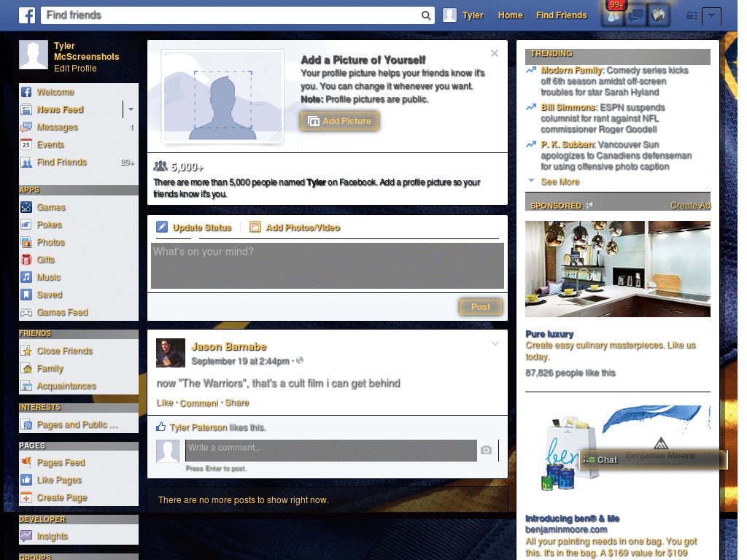Click Comment on Jason Barnabe's post
Viewport: 747px width, 560px height.
point(198,403)
